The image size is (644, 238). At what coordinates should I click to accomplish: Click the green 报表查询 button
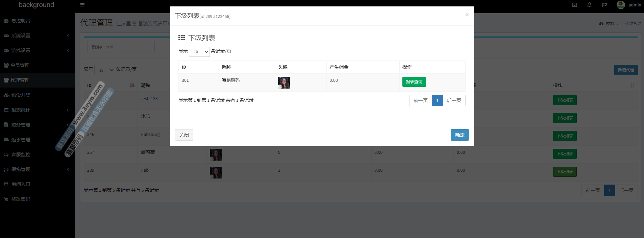(x=414, y=82)
